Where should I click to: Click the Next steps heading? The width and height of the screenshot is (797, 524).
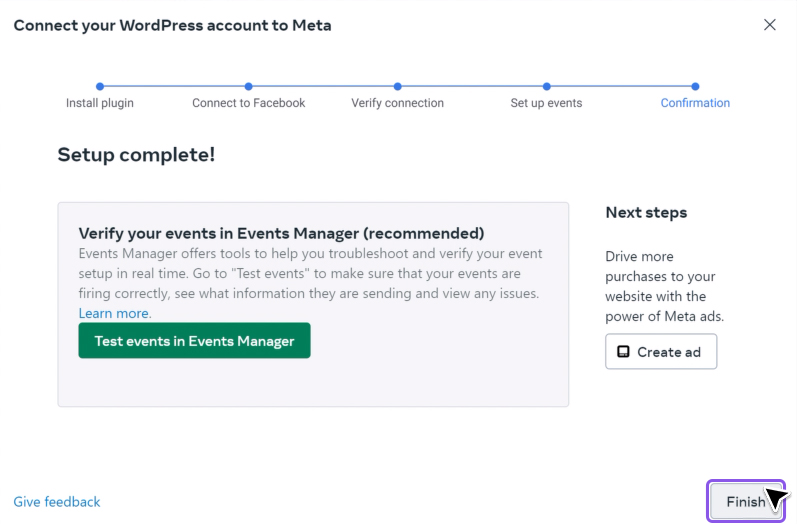click(x=646, y=213)
